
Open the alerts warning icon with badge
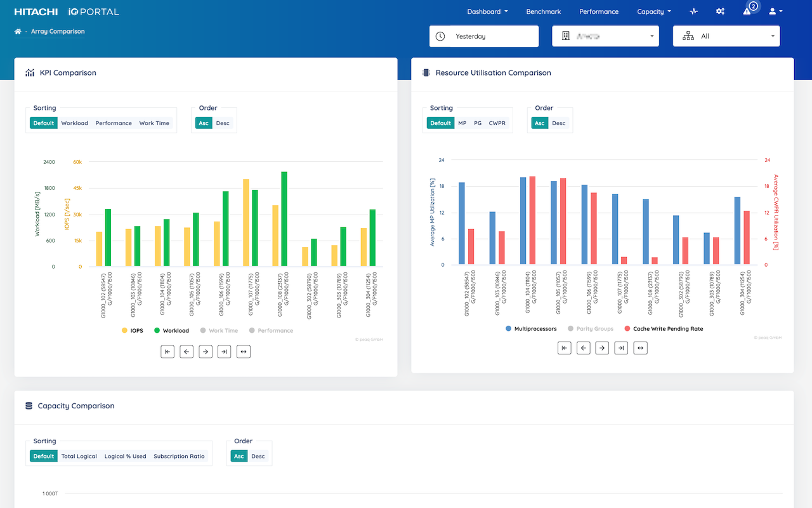[x=747, y=11]
